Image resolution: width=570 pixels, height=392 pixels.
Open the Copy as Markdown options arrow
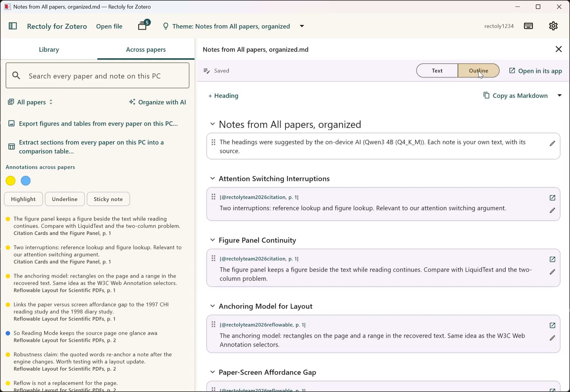pos(559,95)
